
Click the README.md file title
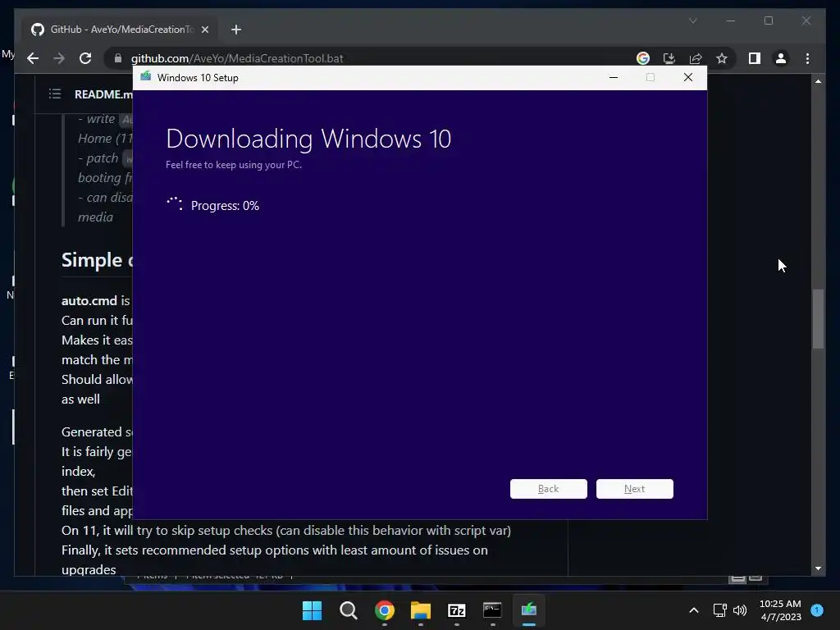tap(103, 94)
